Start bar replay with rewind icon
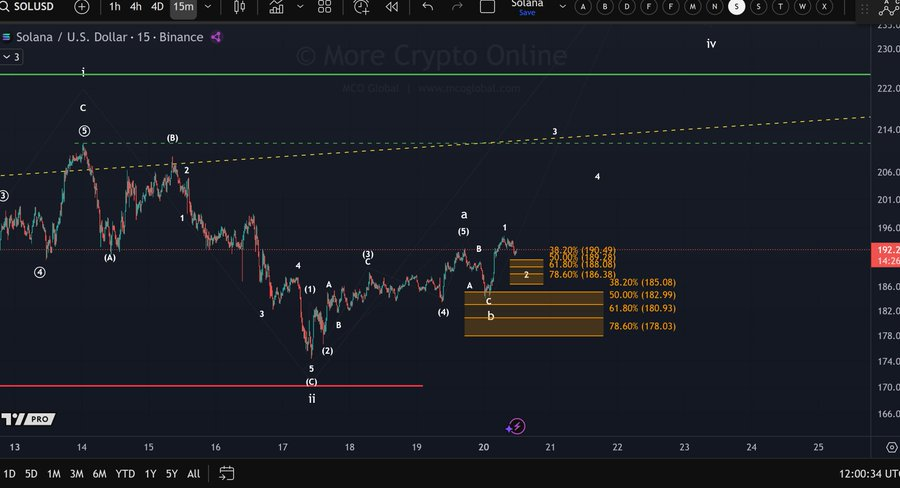Viewport: 900px width, 488px height. (391, 7)
